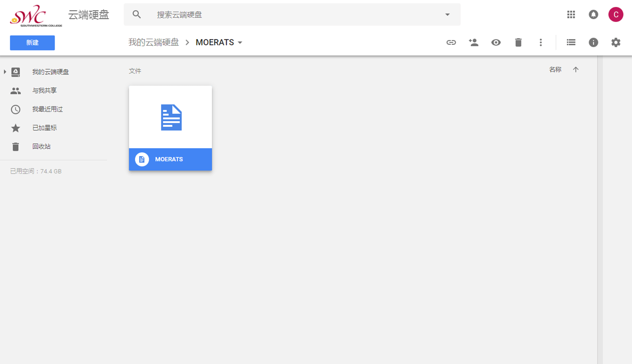Reverse sort direction with arrow icon
632x364 pixels.
pos(576,69)
